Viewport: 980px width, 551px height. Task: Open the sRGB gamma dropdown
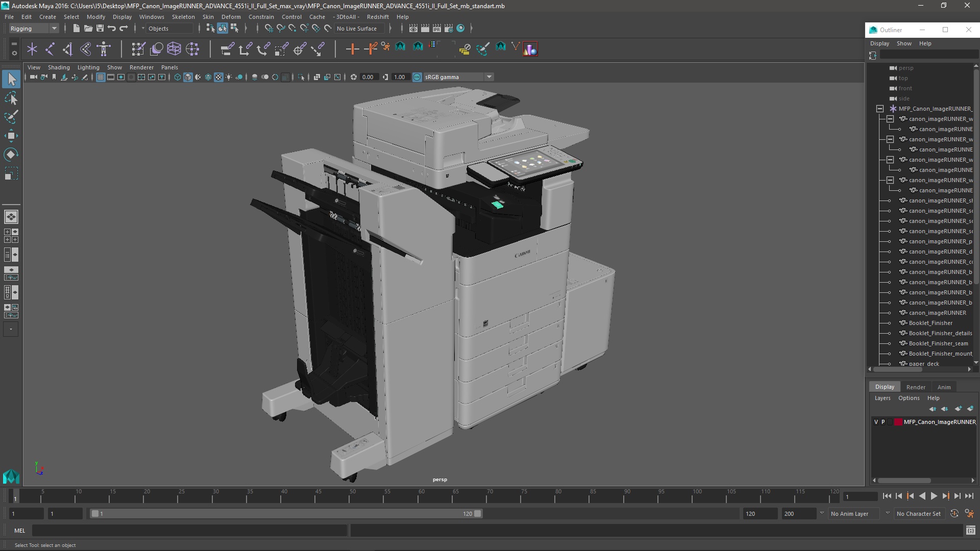458,77
